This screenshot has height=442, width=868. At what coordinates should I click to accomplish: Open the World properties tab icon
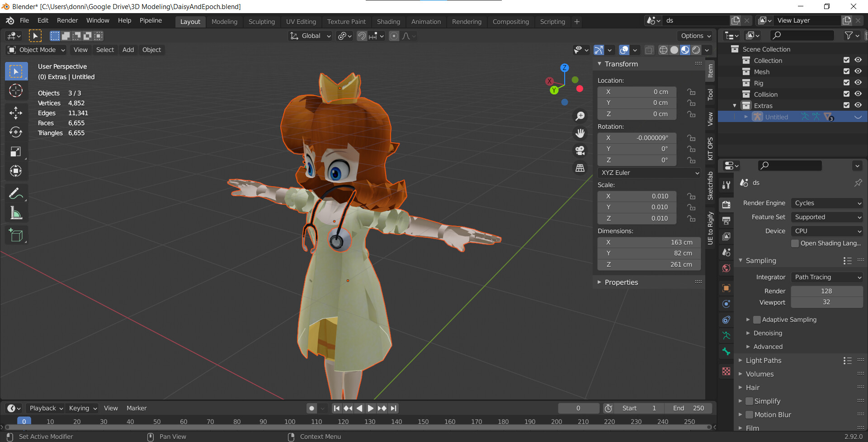point(726,268)
